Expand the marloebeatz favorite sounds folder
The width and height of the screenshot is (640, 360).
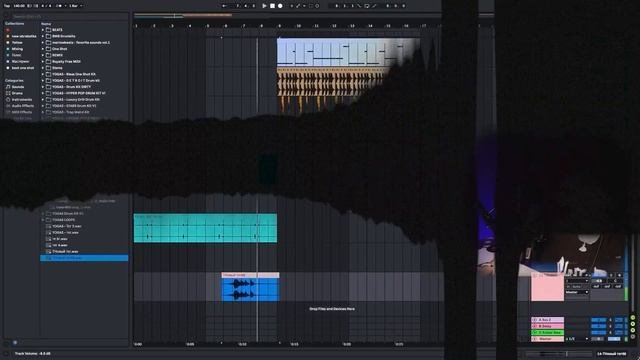(43, 42)
